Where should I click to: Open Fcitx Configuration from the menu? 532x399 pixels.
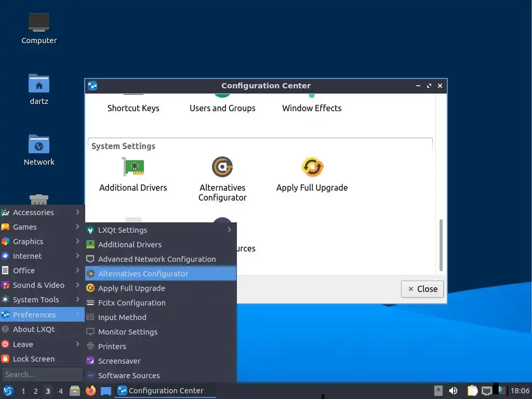161,303
